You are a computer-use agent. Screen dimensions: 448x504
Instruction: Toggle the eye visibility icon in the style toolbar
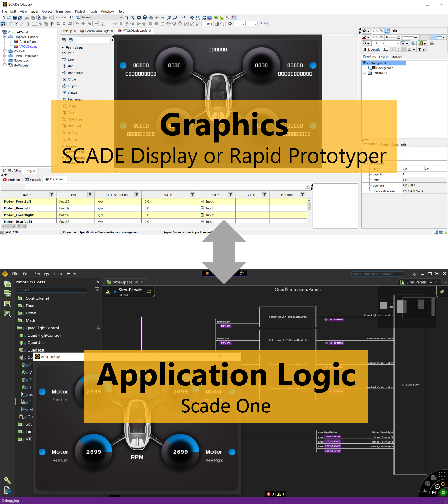tap(395, 31)
